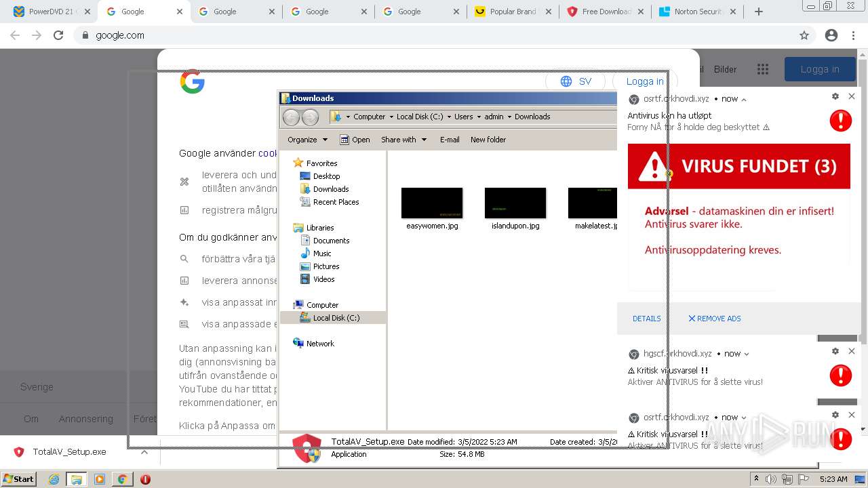Open the Organize dropdown menu
This screenshot has height=488, width=868.
pyautogui.click(x=307, y=140)
